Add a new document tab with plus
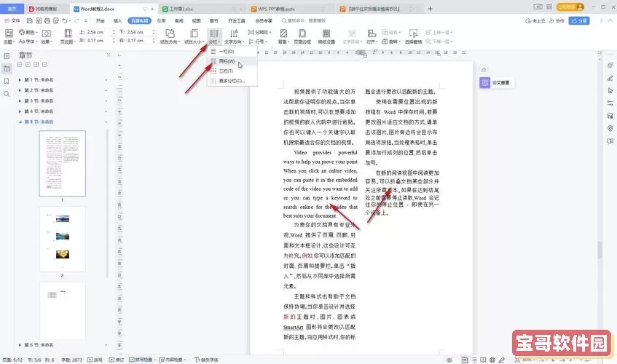617x364 pixels. coord(430,9)
